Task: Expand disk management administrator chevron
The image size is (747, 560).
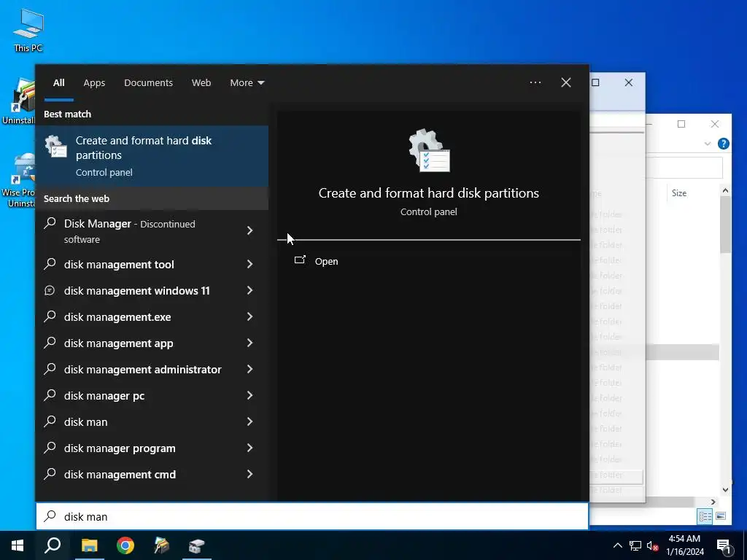Action: point(250,369)
